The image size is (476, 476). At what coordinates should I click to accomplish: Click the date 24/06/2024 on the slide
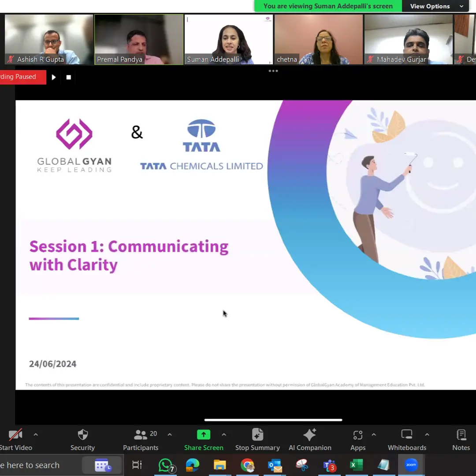52,364
